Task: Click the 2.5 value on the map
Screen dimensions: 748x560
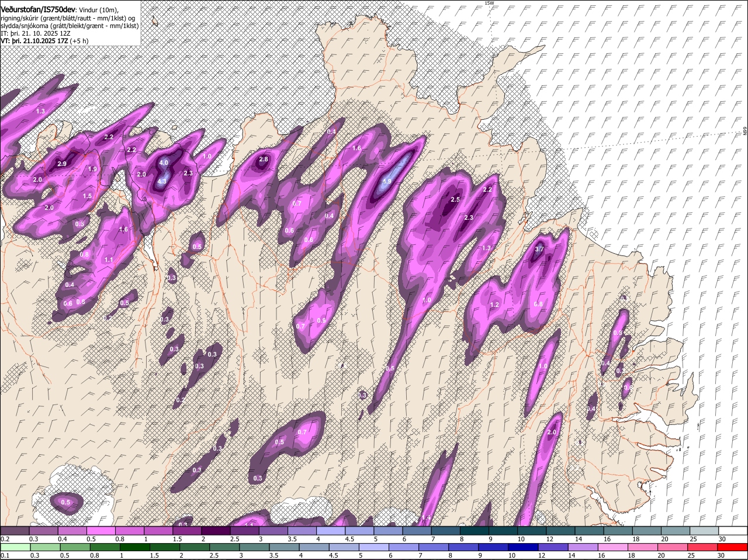Action: click(x=456, y=199)
